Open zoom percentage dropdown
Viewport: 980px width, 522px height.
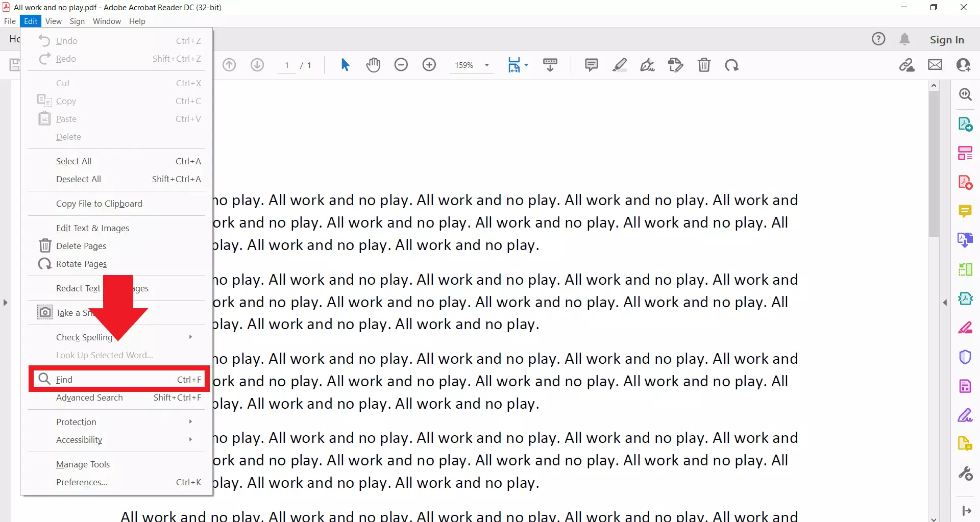pos(487,65)
